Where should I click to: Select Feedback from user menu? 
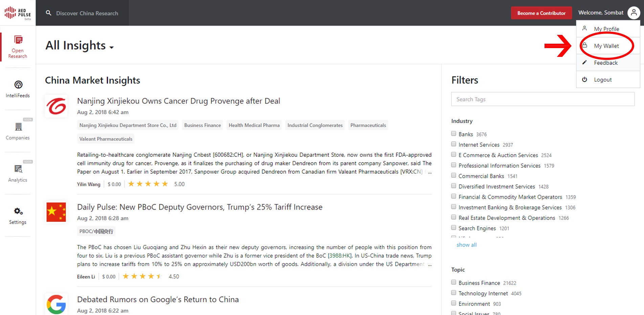pyautogui.click(x=608, y=63)
